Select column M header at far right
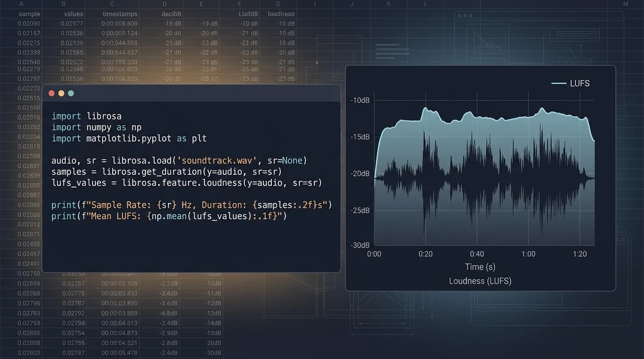Image resolution: width=644 pixels, height=359 pixels. [x=626, y=4]
